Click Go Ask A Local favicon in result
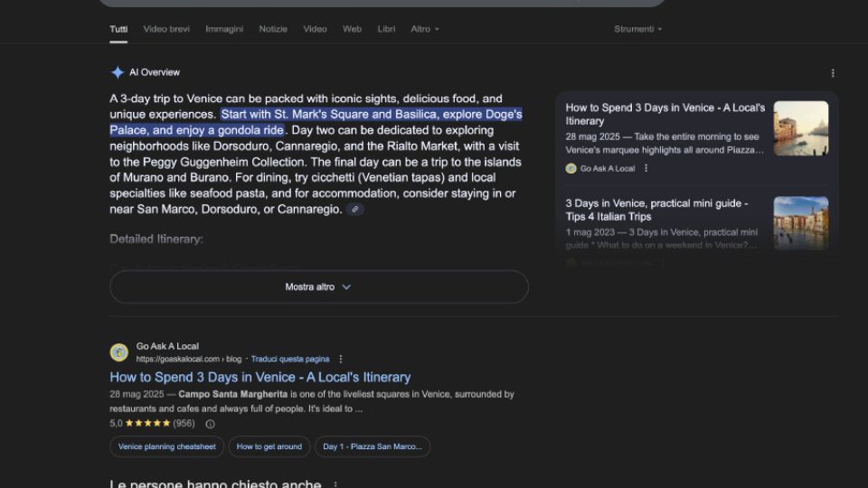This screenshot has height=488, width=868. pyautogui.click(x=118, y=352)
